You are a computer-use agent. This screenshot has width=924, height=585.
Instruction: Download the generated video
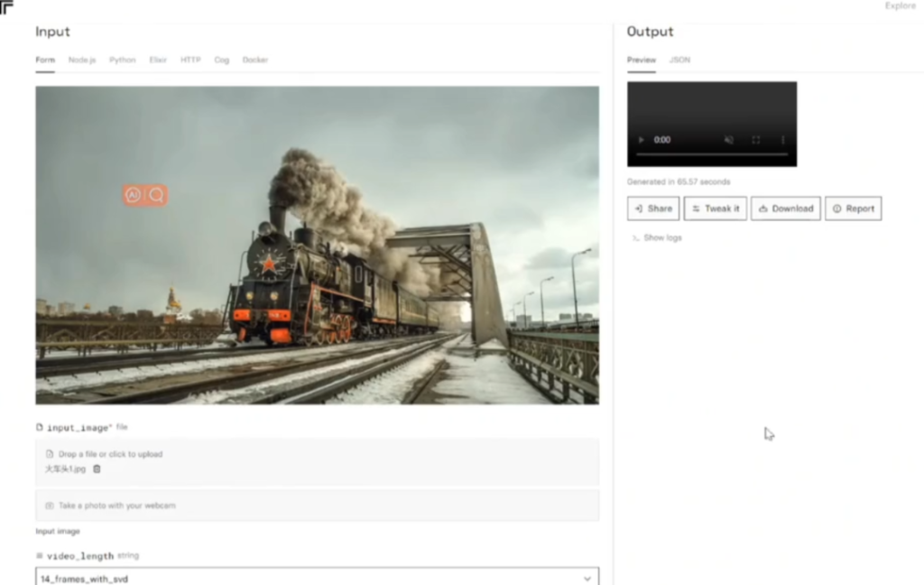786,209
